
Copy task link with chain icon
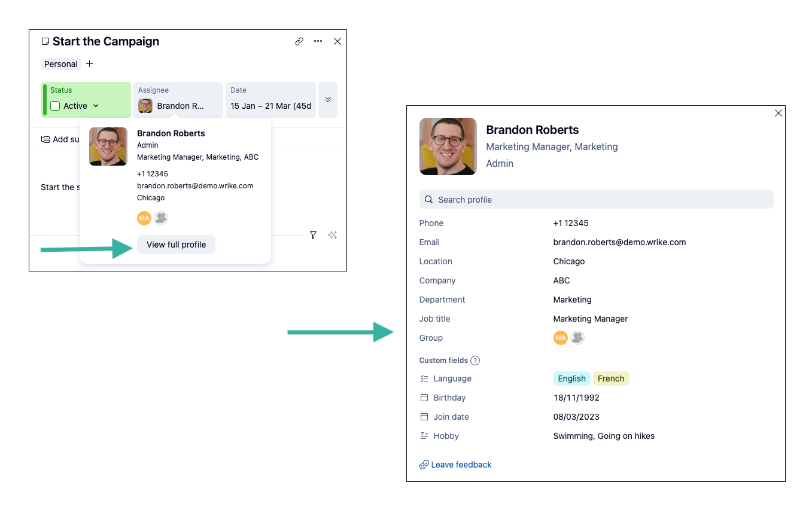[299, 41]
